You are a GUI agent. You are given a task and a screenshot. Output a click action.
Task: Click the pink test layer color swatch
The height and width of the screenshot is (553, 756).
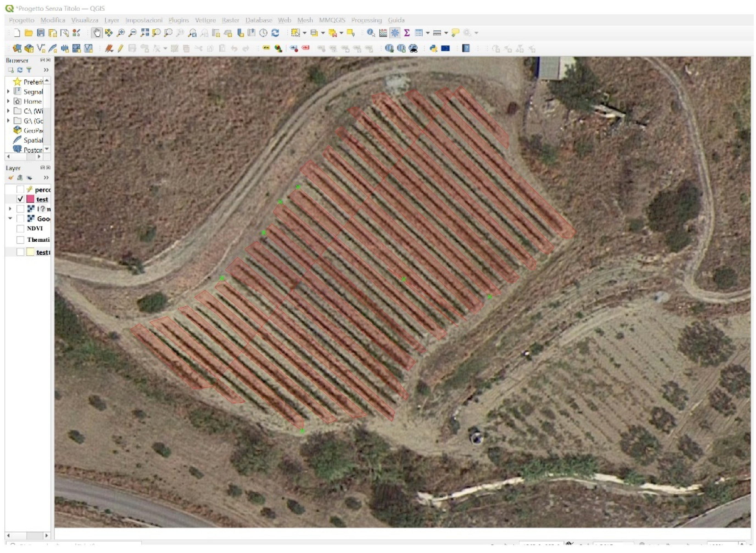point(30,199)
